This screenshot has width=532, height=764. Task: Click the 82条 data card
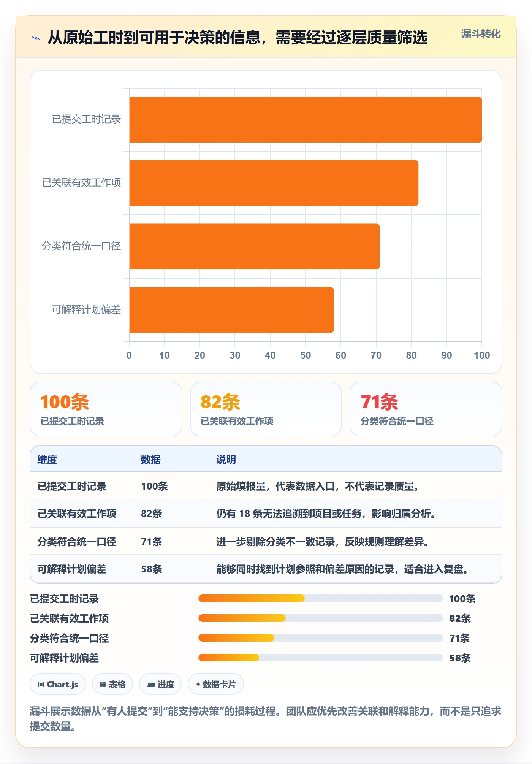pos(266,409)
